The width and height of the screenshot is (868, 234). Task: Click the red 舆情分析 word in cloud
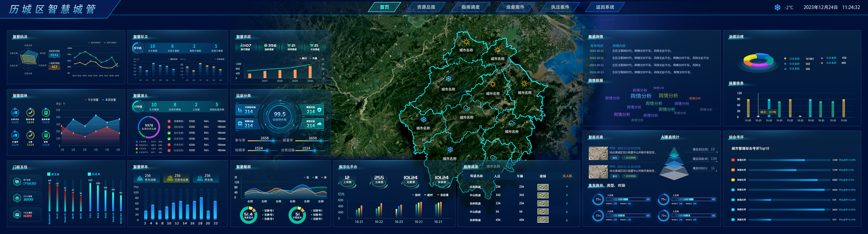tap(695, 98)
